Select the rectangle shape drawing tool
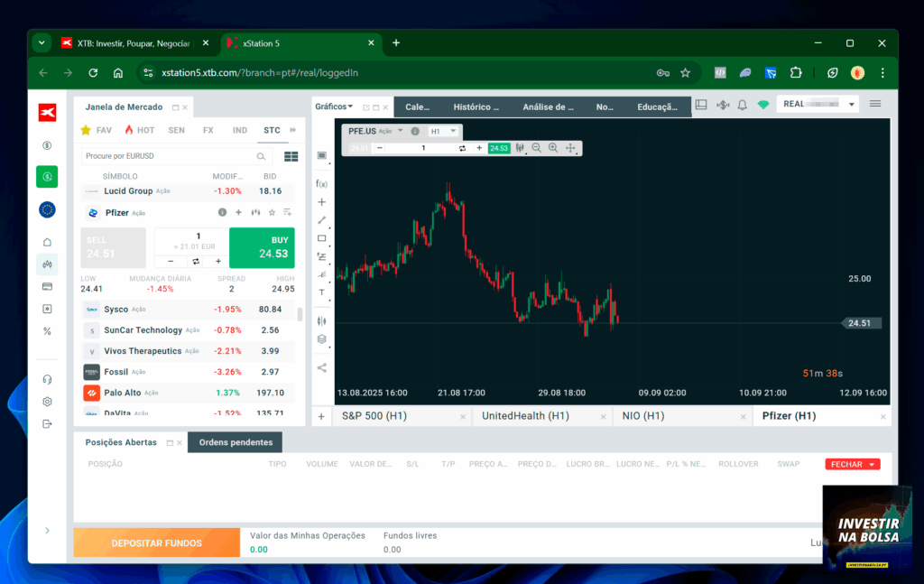This screenshot has width=924, height=584. coord(322,238)
